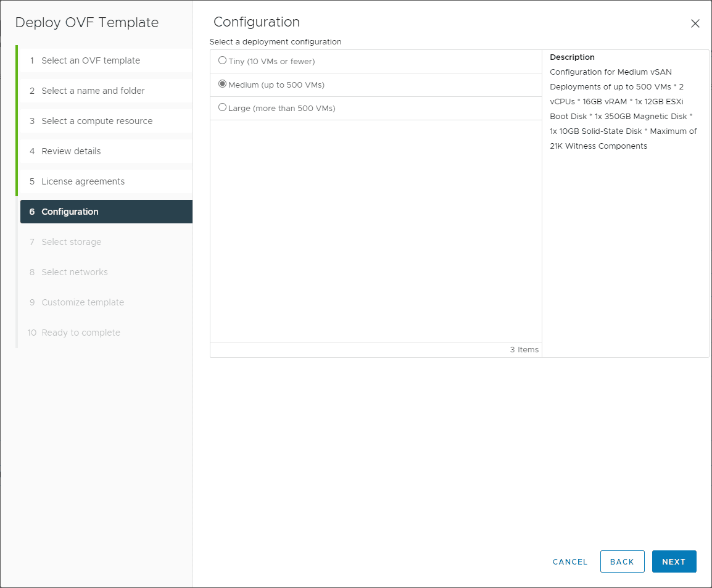
Task: Click step 7 Select storage
Action: (71, 242)
